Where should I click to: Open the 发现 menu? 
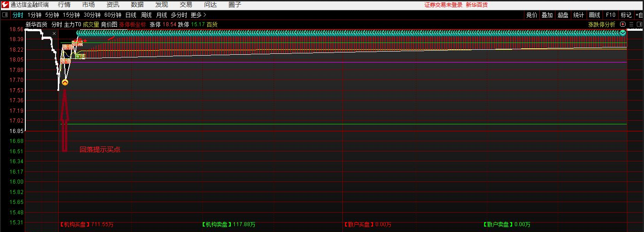(162, 5)
